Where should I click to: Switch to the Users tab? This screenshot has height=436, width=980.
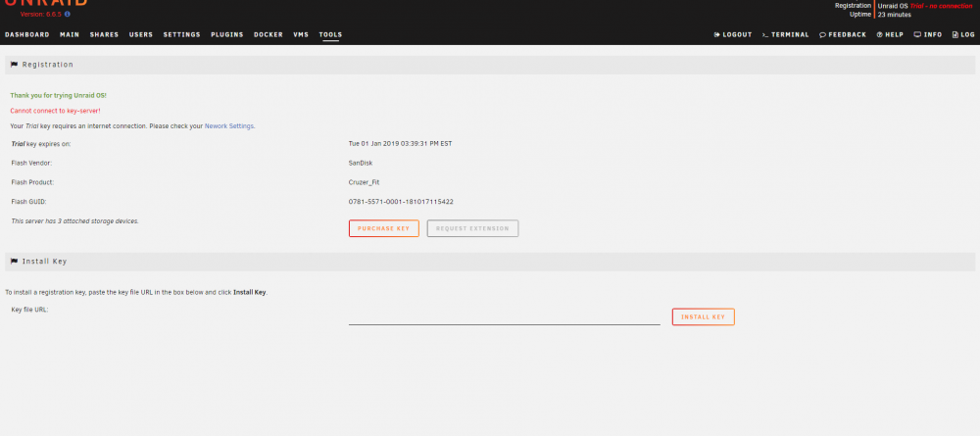click(x=140, y=35)
